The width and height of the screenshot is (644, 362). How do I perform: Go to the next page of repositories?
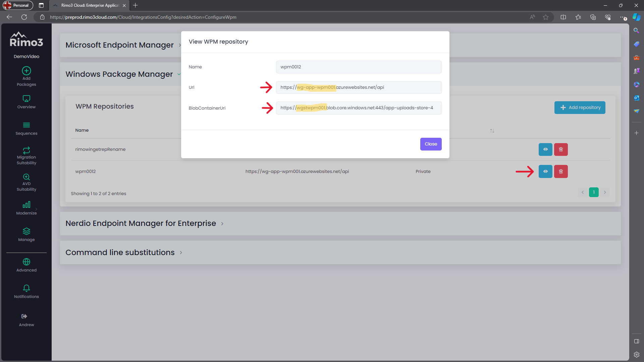point(605,192)
